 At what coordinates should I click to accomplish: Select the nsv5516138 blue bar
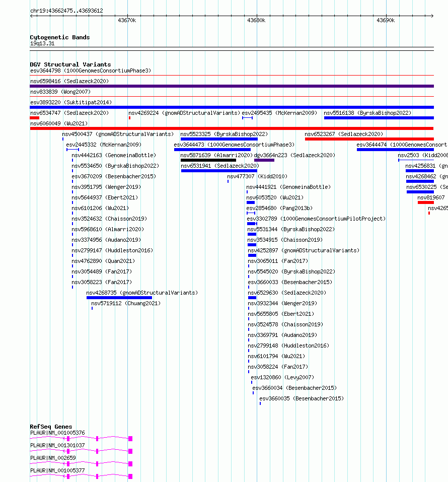tap(379, 118)
